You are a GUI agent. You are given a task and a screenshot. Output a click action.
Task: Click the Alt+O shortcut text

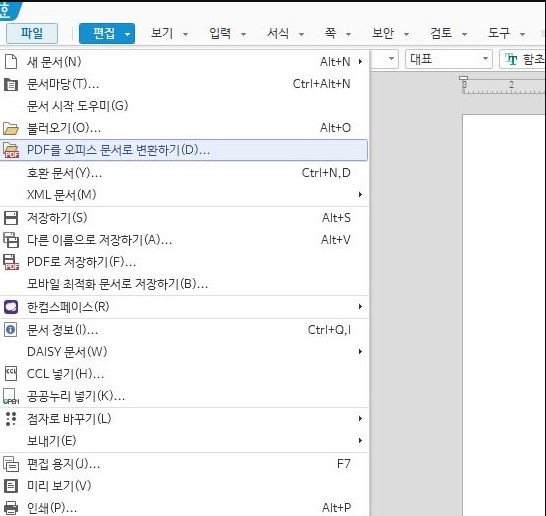click(335, 128)
